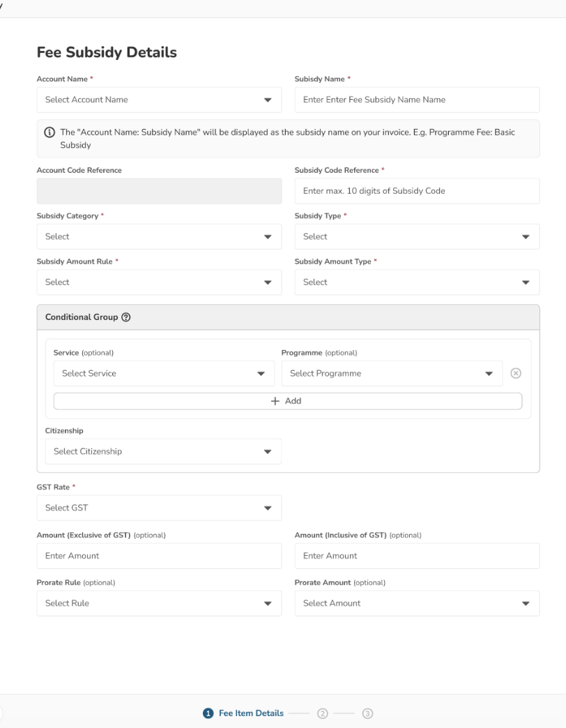Open the Account Name dropdown
The height and width of the screenshot is (728, 566).
(159, 100)
